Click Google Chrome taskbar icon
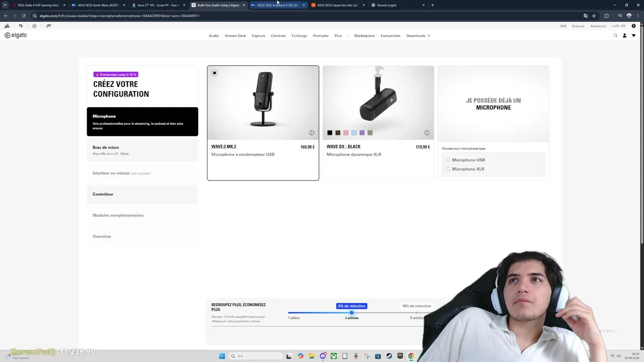Image resolution: width=644 pixels, height=362 pixels. point(411,356)
